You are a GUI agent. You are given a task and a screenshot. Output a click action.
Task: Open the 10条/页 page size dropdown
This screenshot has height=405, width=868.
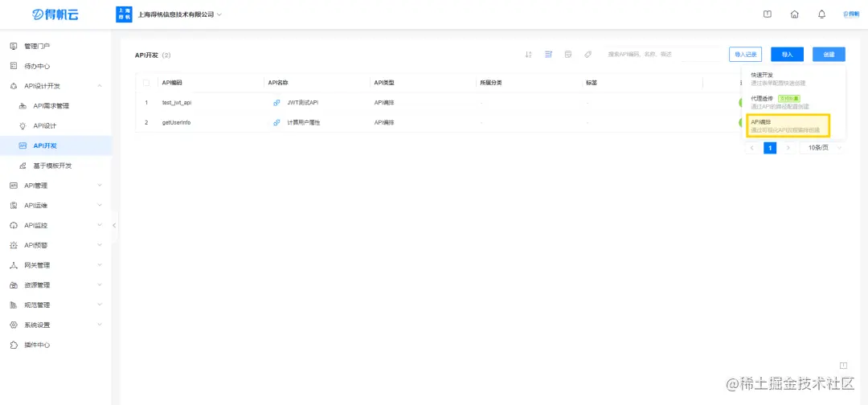click(823, 148)
